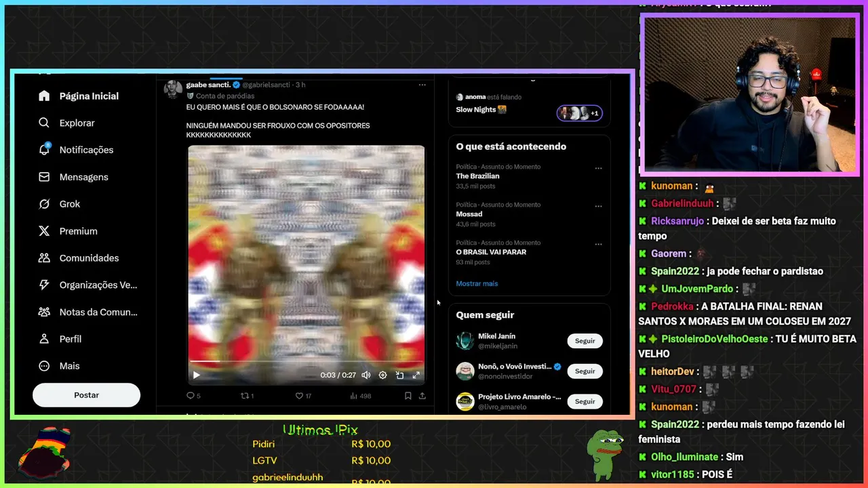Click Mostrar mais link

477,283
